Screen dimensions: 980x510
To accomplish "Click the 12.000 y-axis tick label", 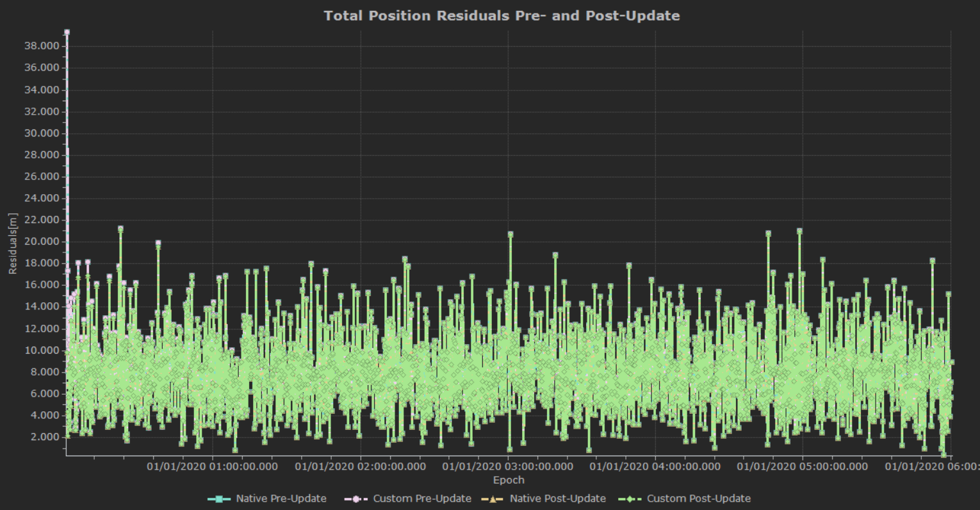I will (41, 329).
